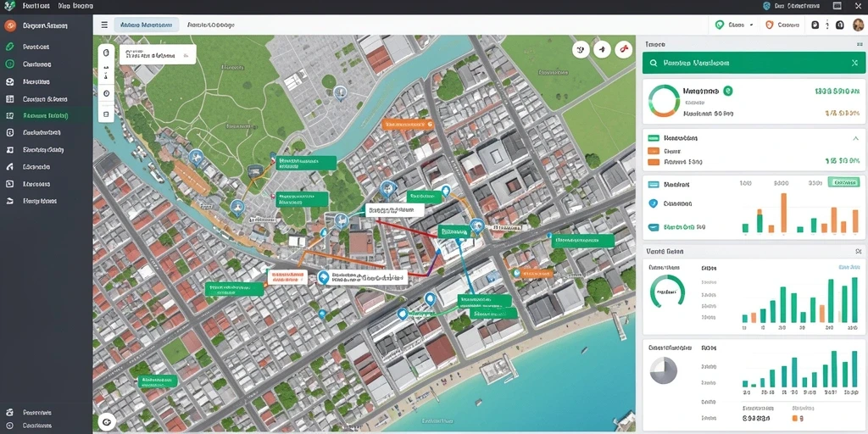Open the dropdown next to the green shield
The width and height of the screenshot is (868, 434).
(x=751, y=25)
